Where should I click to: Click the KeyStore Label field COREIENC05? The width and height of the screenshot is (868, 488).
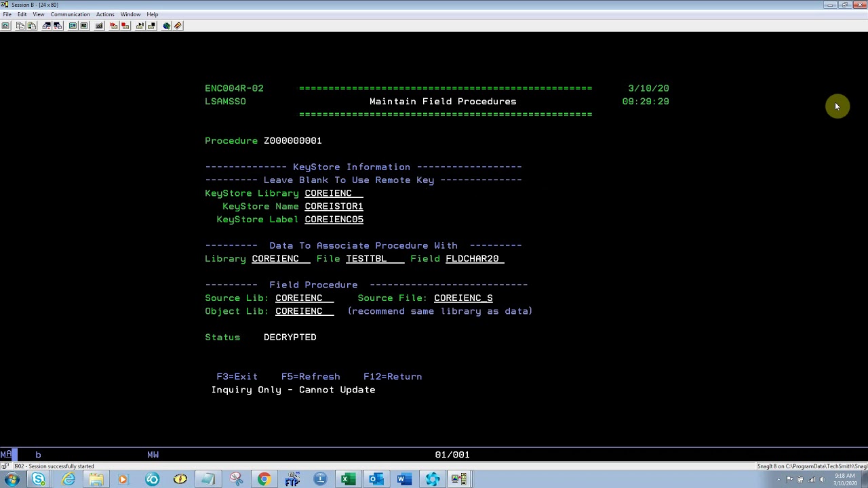pos(334,220)
